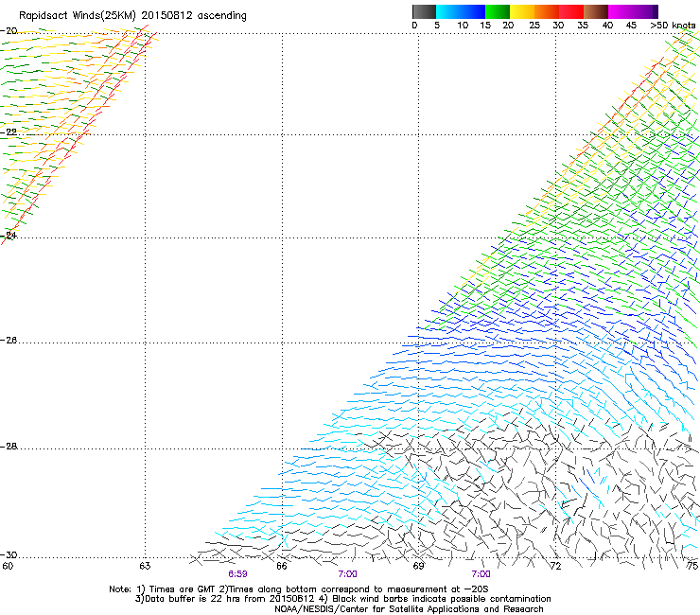Viewport: 700px width, 615px height.
Task: Click the 'NOAA/NESDIS/Center for Satellite Applications and Research' credit
Action: pos(409,609)
